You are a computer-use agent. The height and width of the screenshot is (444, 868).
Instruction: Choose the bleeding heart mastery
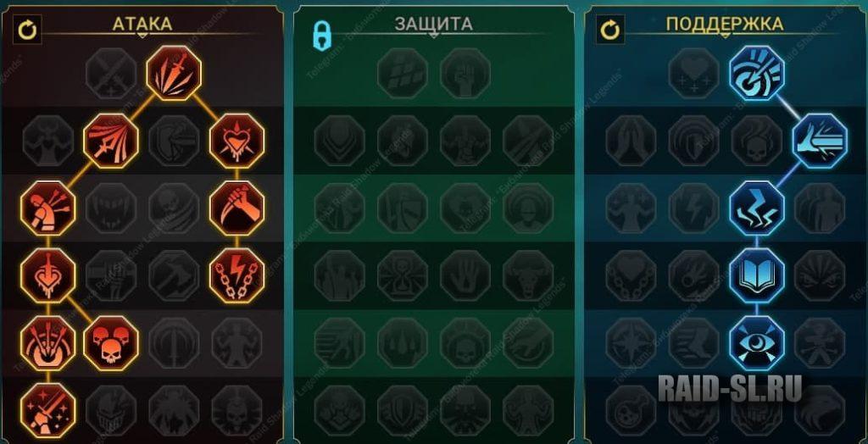(x=237, y=141)
